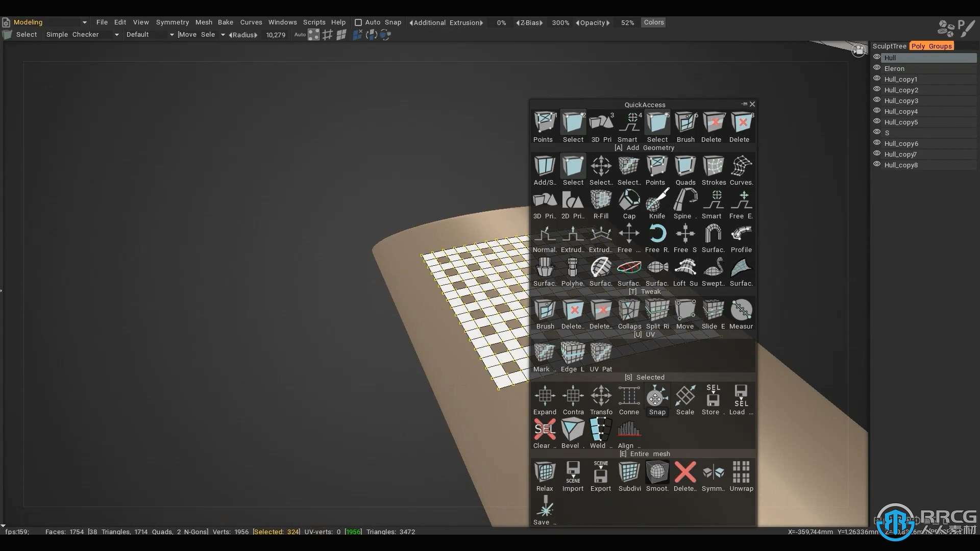The height and width of the screenshot is (551, 980).
Task: Click the Export scene icon
Action: pos(601,477)
